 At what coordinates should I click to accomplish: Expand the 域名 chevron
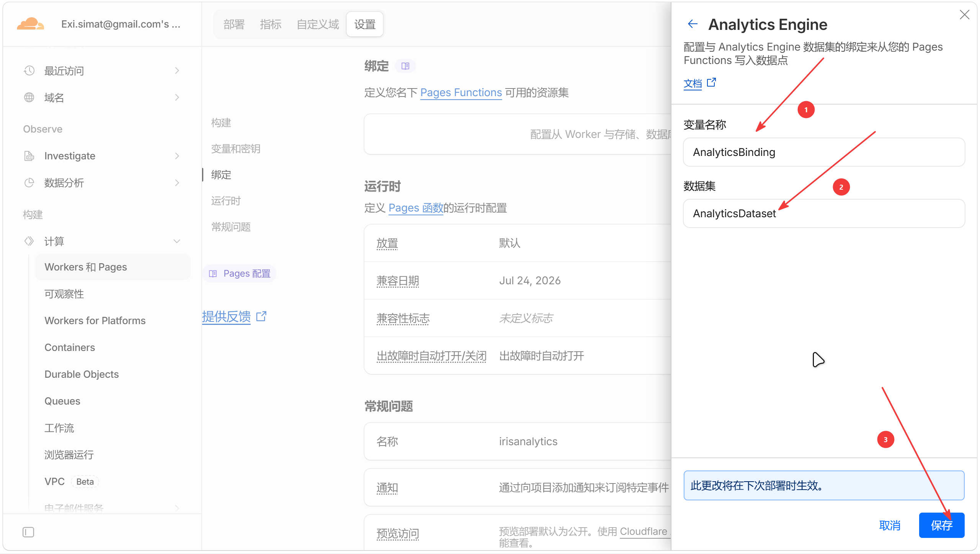tap(177, 97)
